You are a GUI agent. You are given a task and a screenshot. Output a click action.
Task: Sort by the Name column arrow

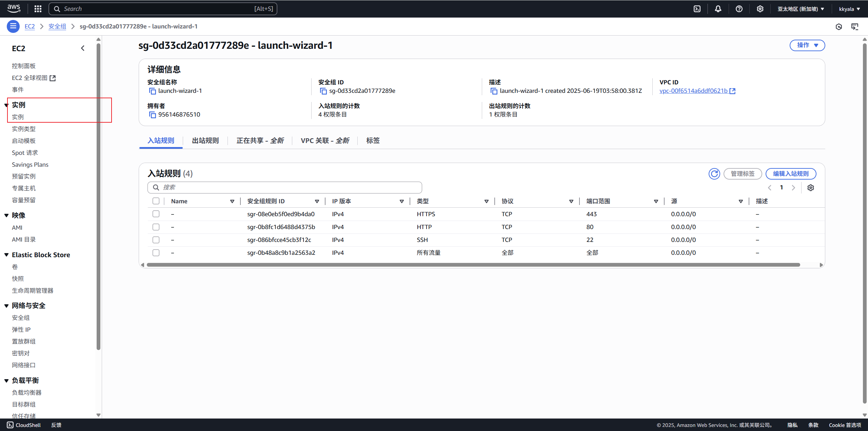tap(232, 201)
